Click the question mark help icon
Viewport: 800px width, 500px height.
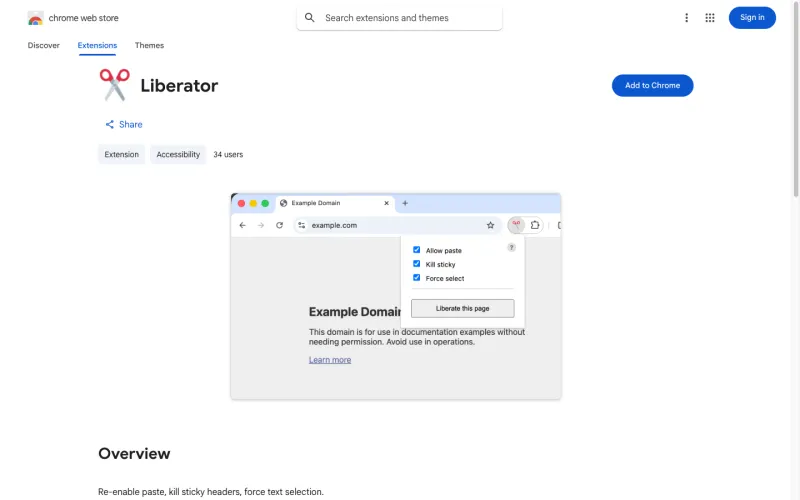511,247
